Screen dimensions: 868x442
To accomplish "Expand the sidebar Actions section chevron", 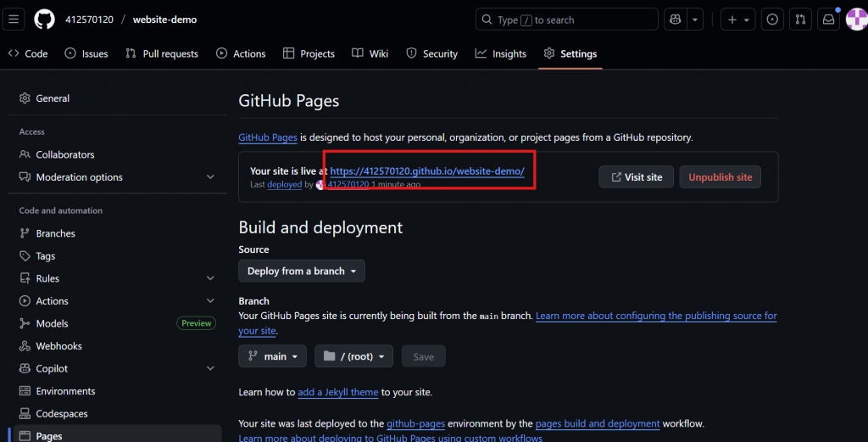I will tap(210, 301).
